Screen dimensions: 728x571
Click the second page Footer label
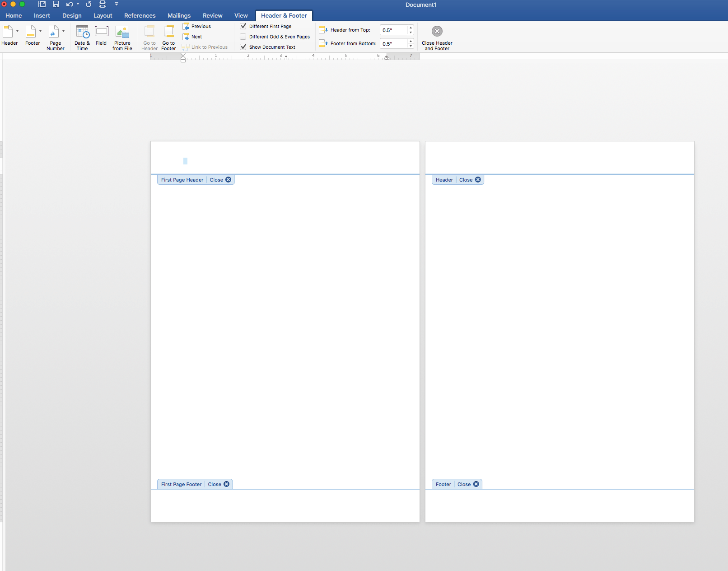click(x=443, y=484)
